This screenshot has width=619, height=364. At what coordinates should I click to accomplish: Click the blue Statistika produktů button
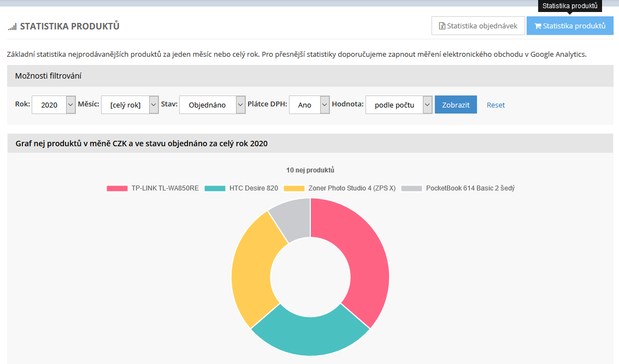pyautogui.click(x=570, y=26)
